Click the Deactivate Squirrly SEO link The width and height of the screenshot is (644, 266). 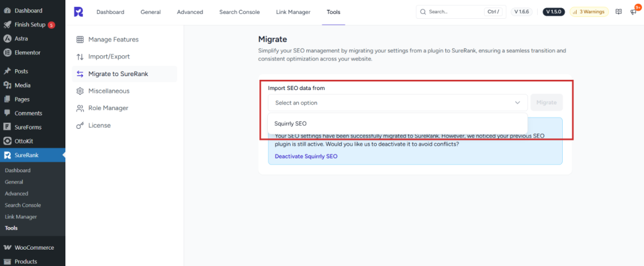[306, 157]
